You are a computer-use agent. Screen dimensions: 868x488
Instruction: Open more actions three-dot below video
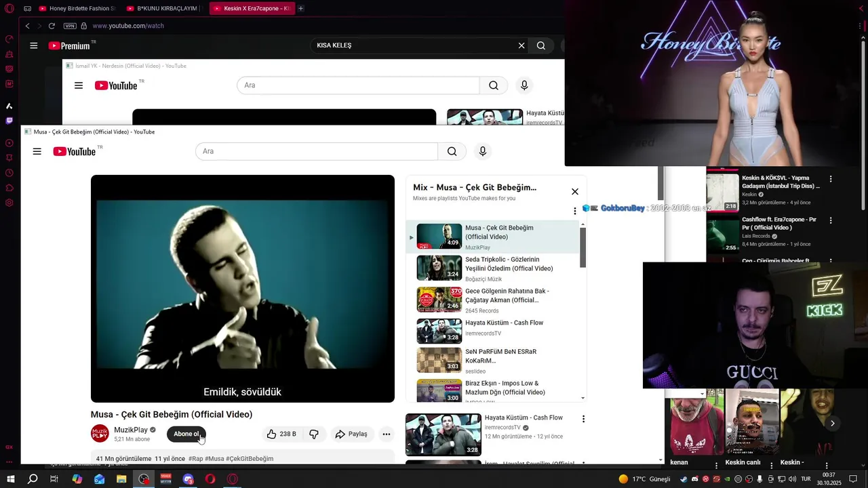[387, 434]
